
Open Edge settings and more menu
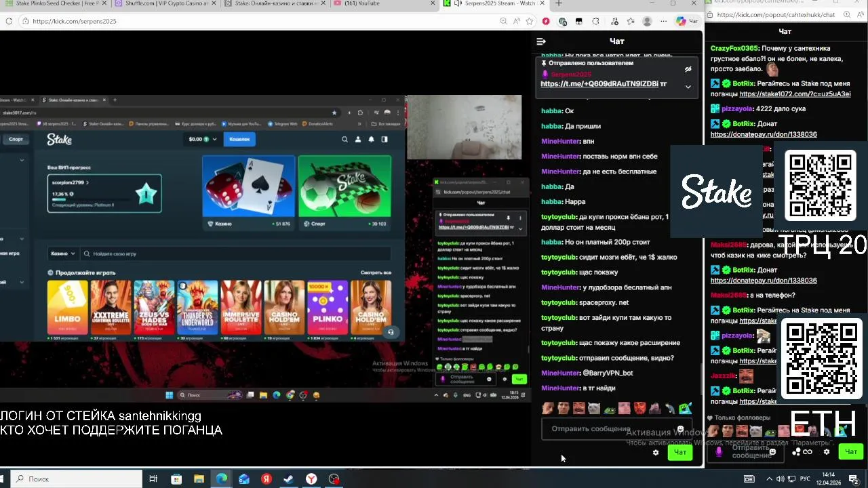(x=663, y=21)
